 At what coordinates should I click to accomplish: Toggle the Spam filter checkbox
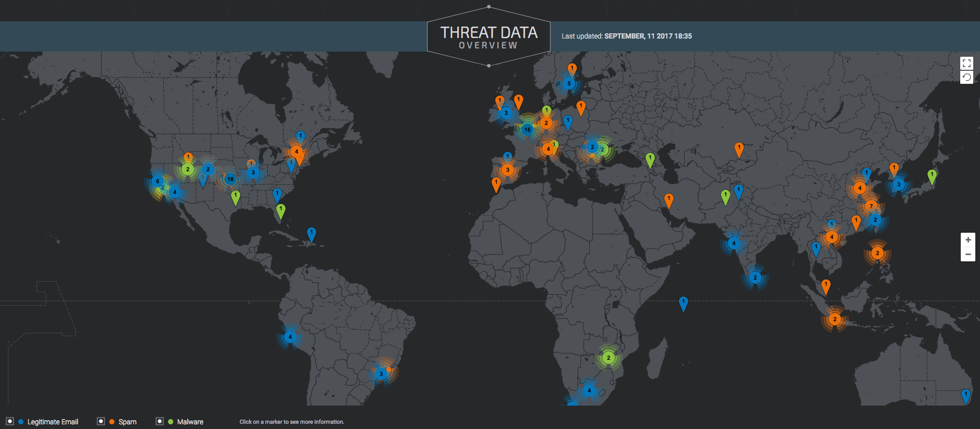[101, 421]
